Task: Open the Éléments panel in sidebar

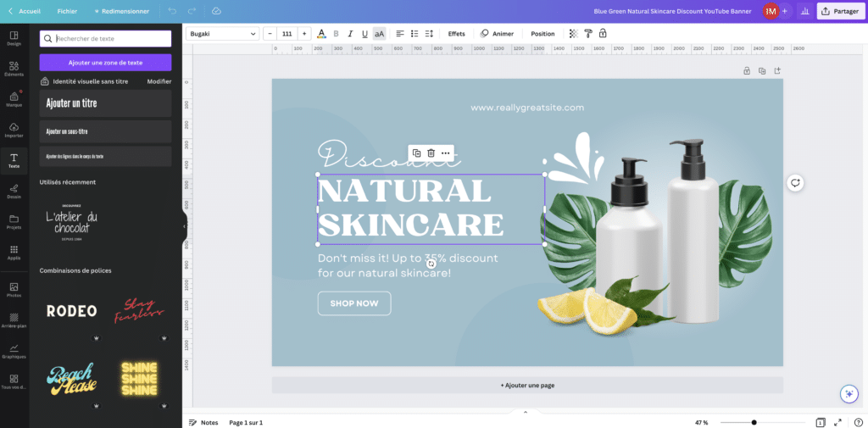Action: 14,69
